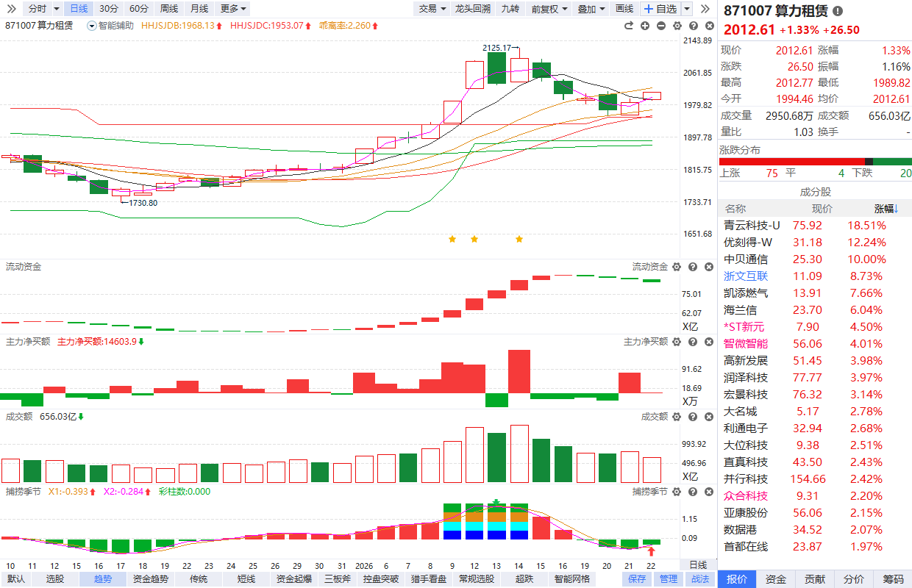Switch chart period to 30分
Viewport: 912px width, 588px height.
[x=108, y=9]
